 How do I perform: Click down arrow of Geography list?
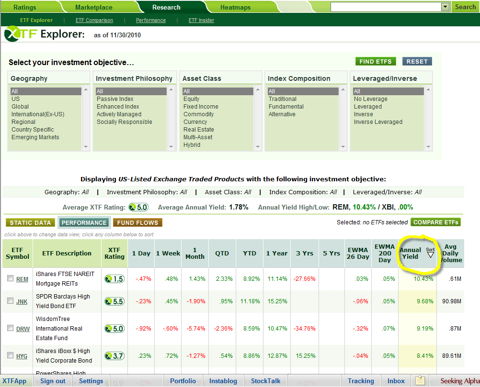tap(86, 147)
